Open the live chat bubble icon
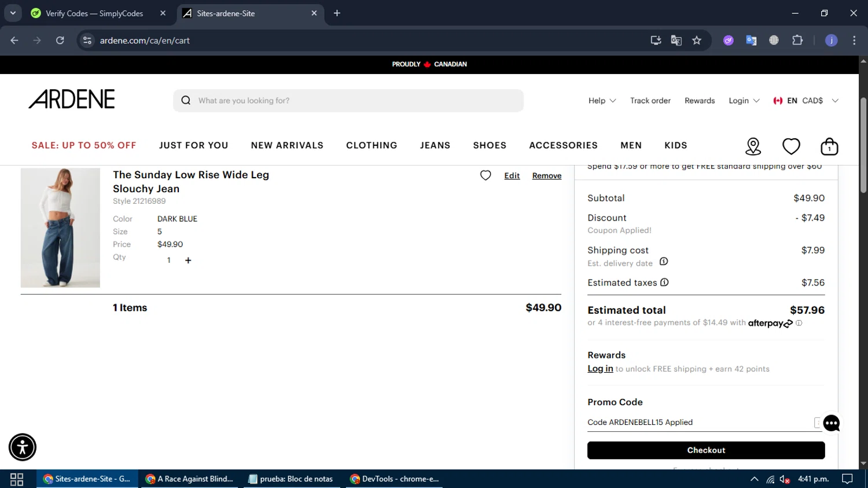 832,423
